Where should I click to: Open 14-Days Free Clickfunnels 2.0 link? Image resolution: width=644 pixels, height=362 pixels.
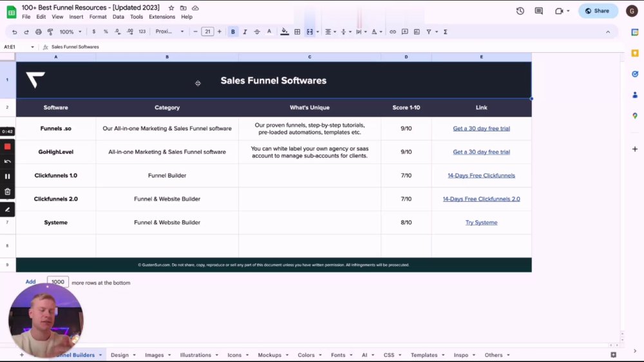[x=481, y=199]
